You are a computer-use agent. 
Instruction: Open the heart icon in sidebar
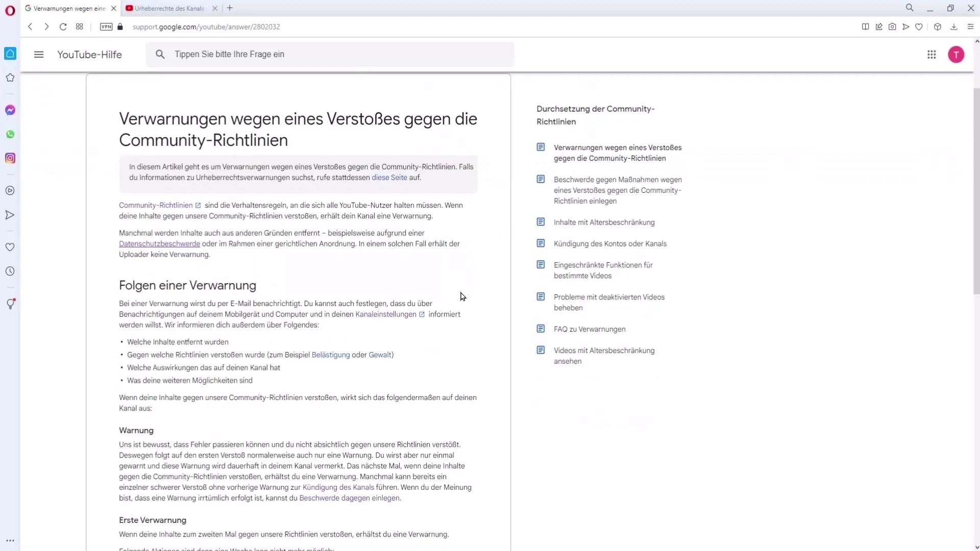pos(10,247)
